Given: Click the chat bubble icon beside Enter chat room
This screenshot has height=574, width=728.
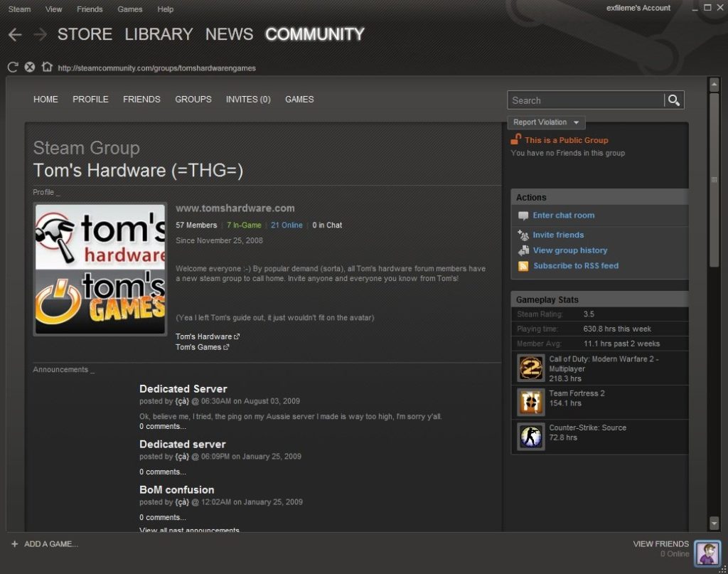Looking at the screenshot, I should tap(523, 216).
